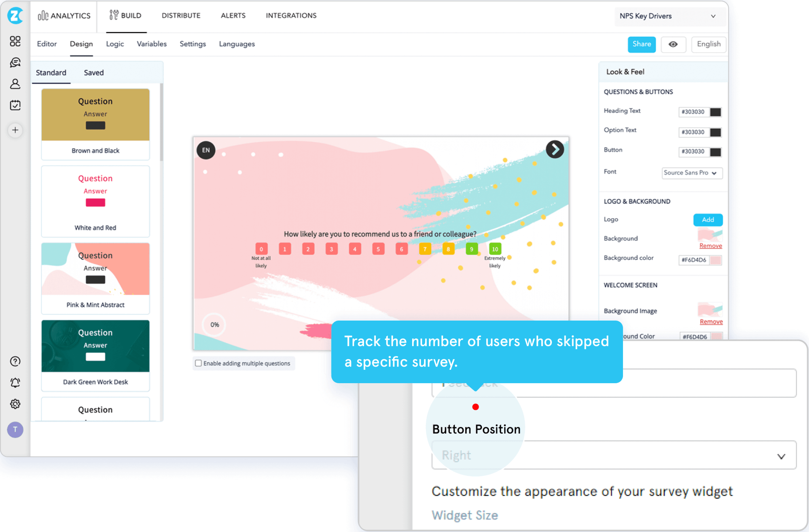
Task: Expand the Source Sans Pro font dropdown
Action: [x=692, y=173]
